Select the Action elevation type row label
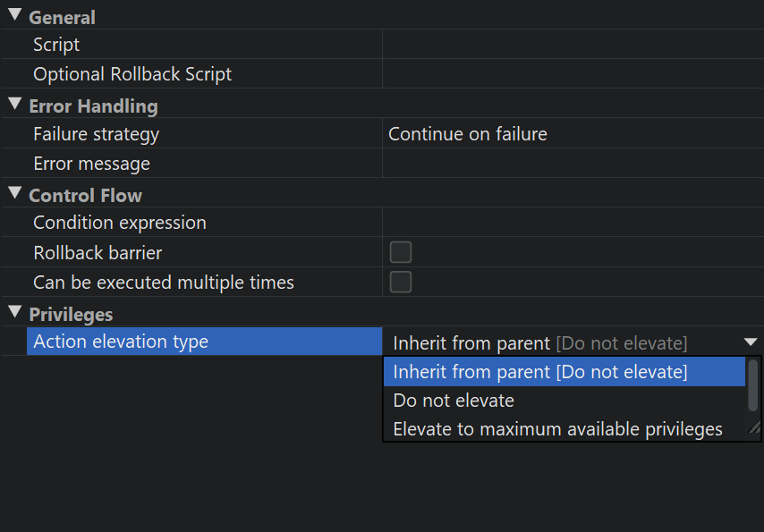Screen dimensions: 764x532 click(121, 342)
